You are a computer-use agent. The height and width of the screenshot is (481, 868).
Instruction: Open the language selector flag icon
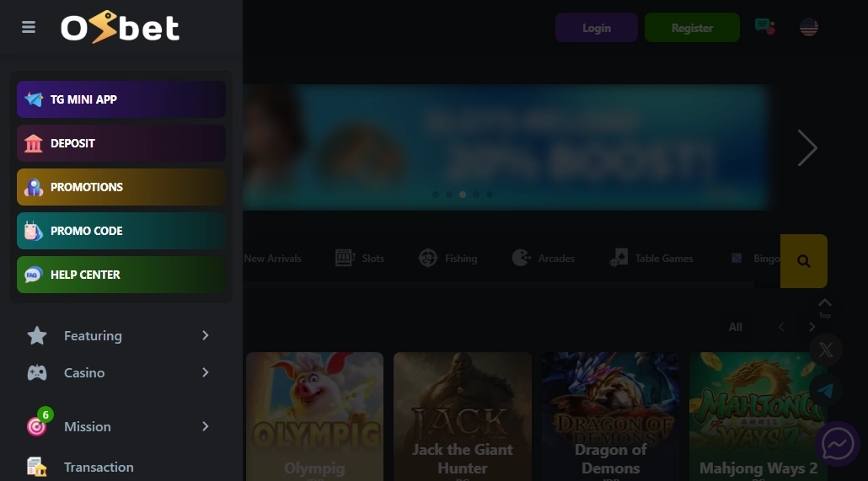point(809,27)
